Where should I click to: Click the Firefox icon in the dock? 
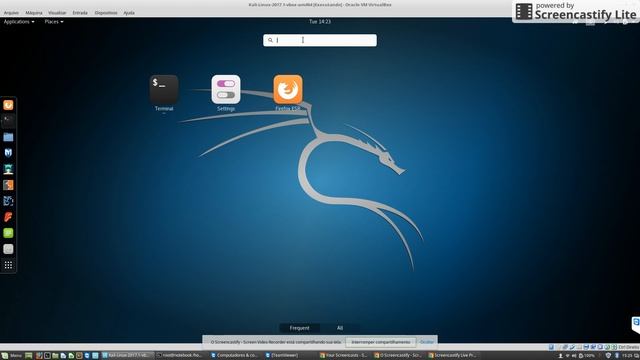(8, 105)
